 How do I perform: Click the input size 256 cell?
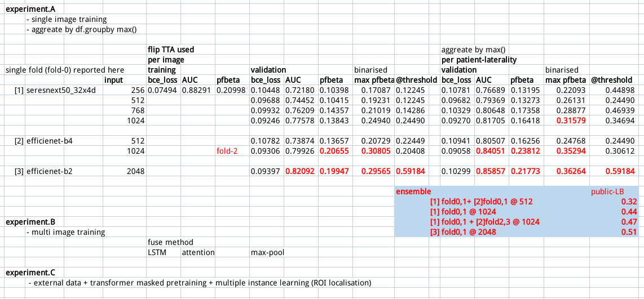[x=138, y=90]
